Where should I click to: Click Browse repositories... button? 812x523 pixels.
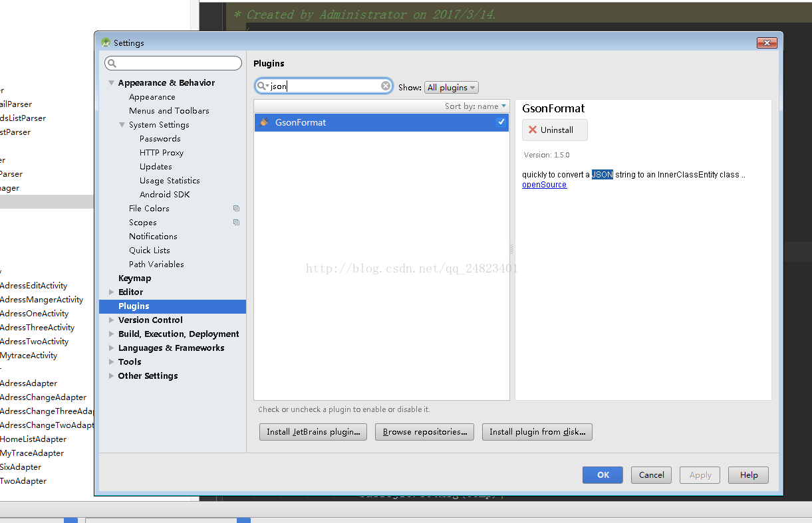(x=425, y=432)
